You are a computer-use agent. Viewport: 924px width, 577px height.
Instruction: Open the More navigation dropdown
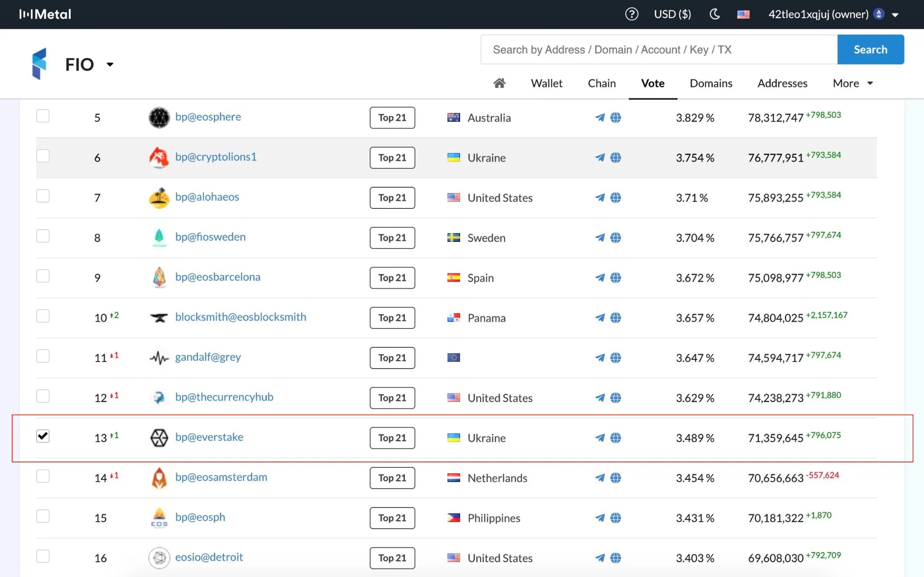pos(853,83)
